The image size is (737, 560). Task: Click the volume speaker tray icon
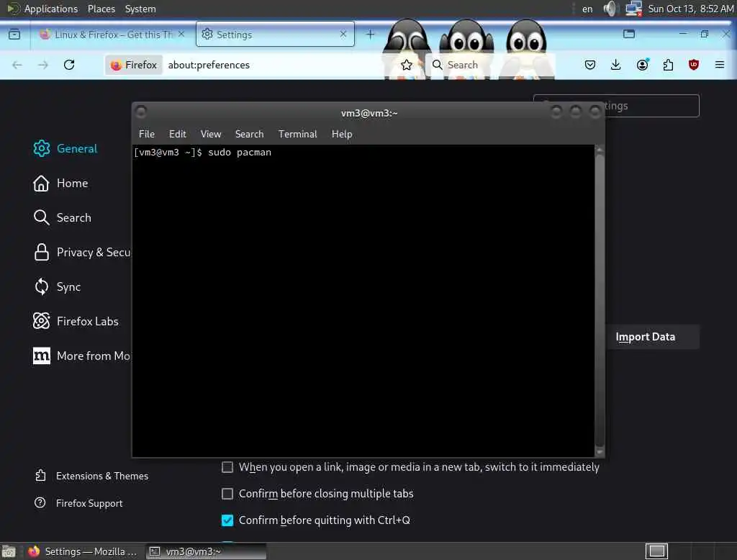click(x=610, y=9)
